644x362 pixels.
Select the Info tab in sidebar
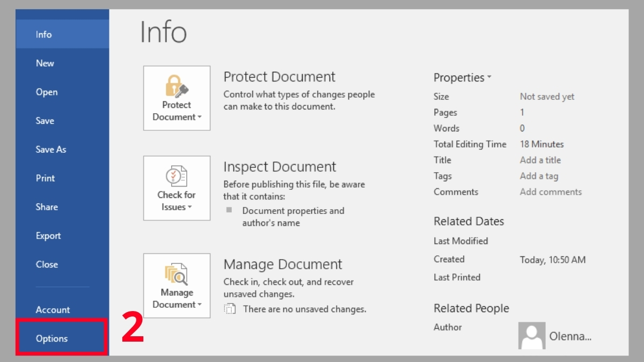(44, 34)
